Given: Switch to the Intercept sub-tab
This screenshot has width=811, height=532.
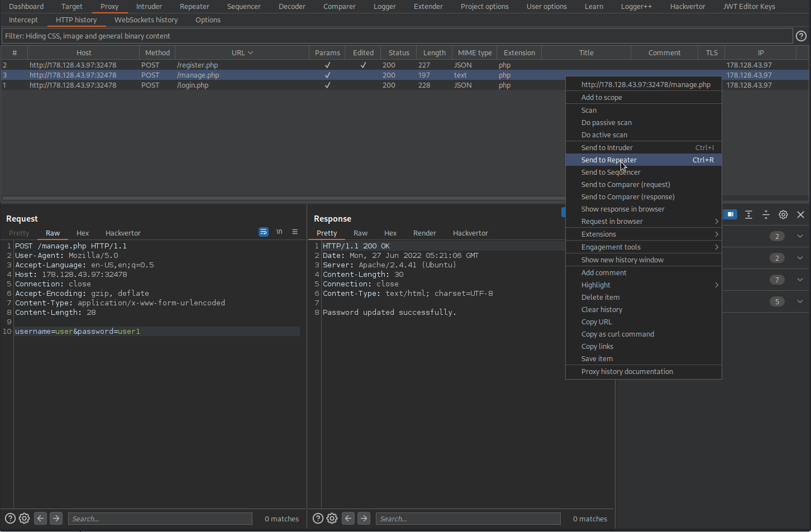Looking at the screenshot, I should [23, 20].
